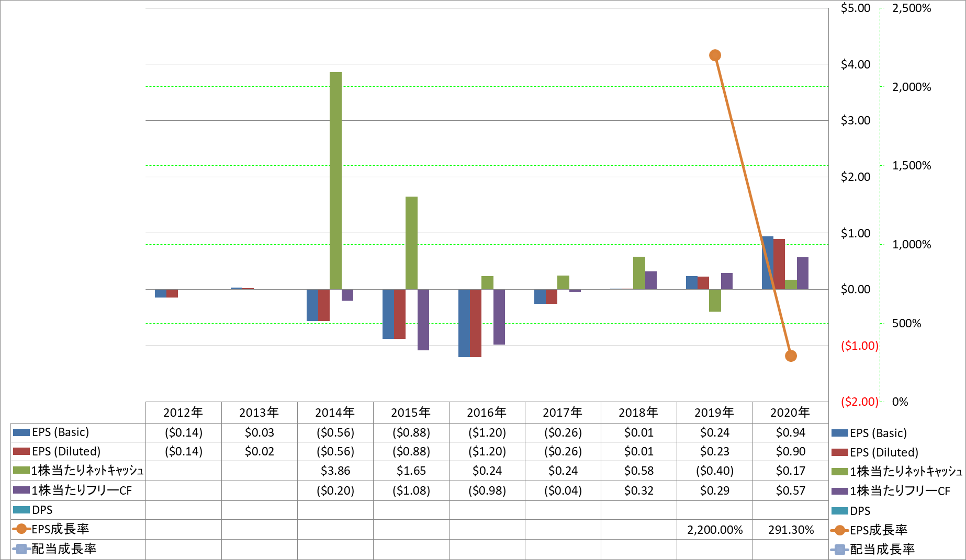The image size is (966, 560).
Task: Click the EPS (Diluted) row label in data table
Action: point(66,451)
